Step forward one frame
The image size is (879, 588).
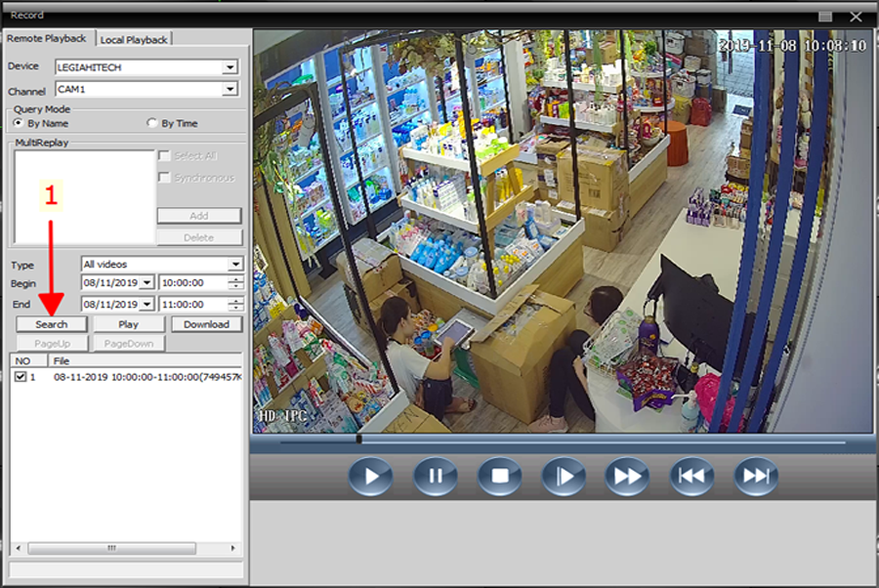[x=564, y=476]
